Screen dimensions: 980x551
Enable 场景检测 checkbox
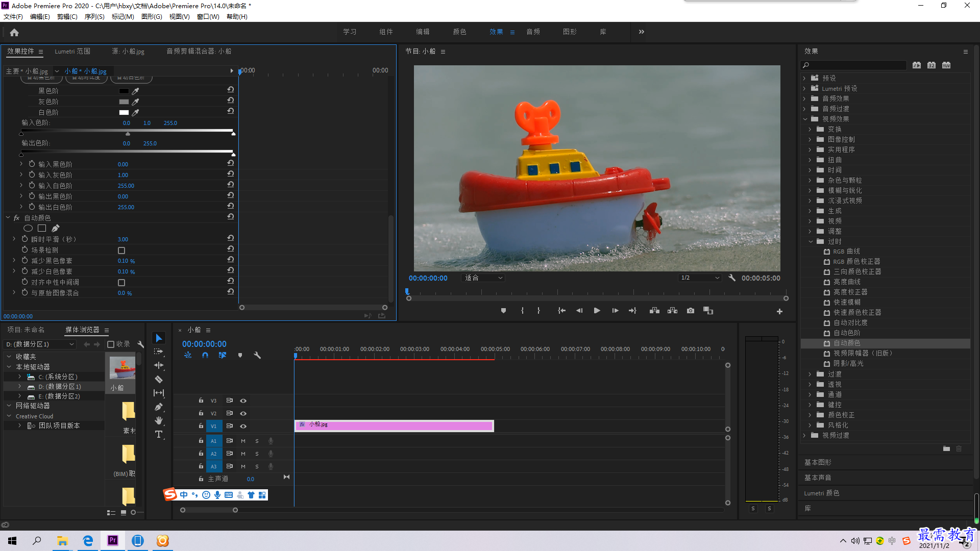click(x=121, y=251)
